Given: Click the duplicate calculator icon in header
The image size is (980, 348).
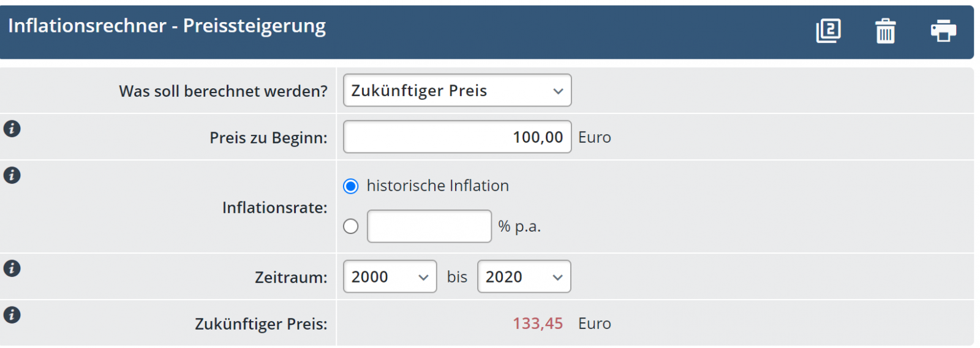Looking at the screenshot, I should pos(828,30).
